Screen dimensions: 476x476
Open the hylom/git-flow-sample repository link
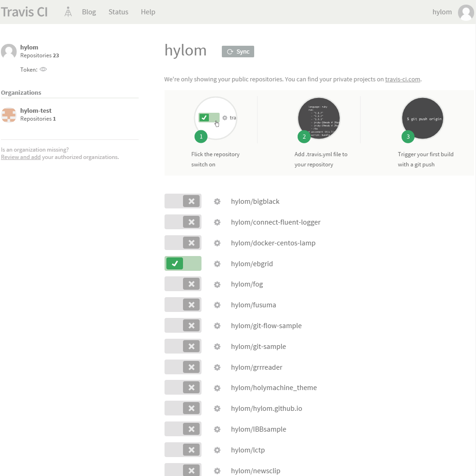(266, 326)
